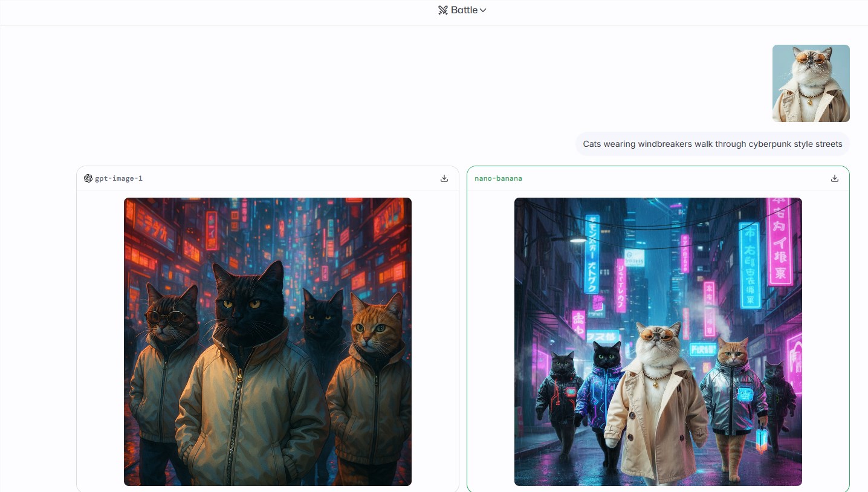Click the nano-banana model name
This screenshot has width=868, height=492.
point(498,178)
